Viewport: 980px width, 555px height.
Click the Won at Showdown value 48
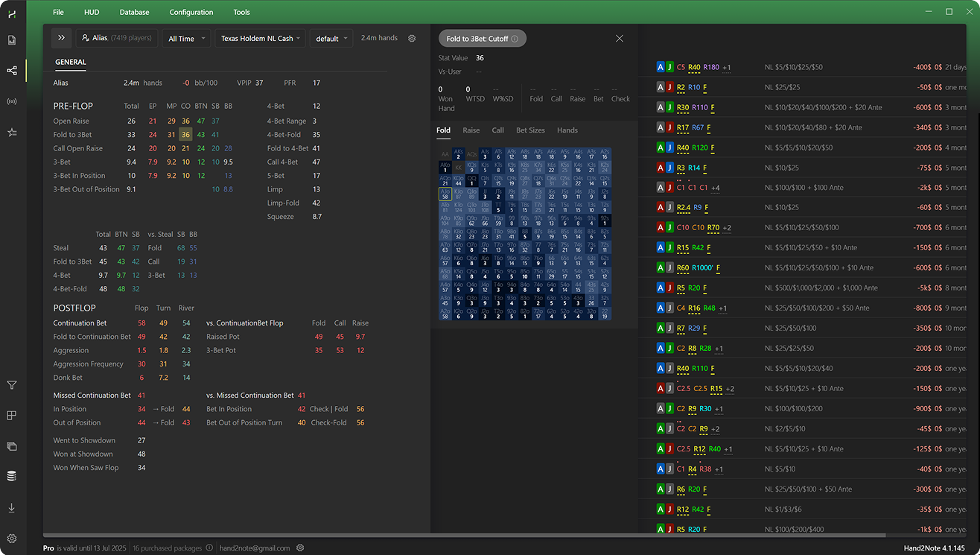[141, 454]
